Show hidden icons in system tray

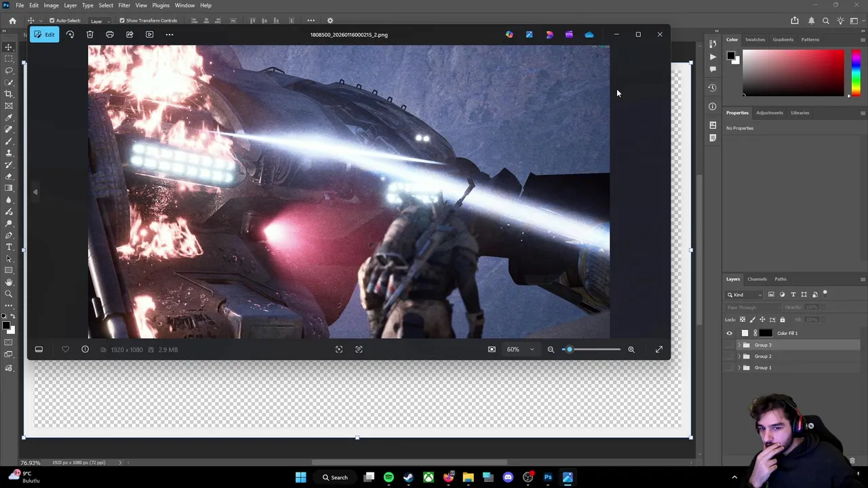pos(734,477)
